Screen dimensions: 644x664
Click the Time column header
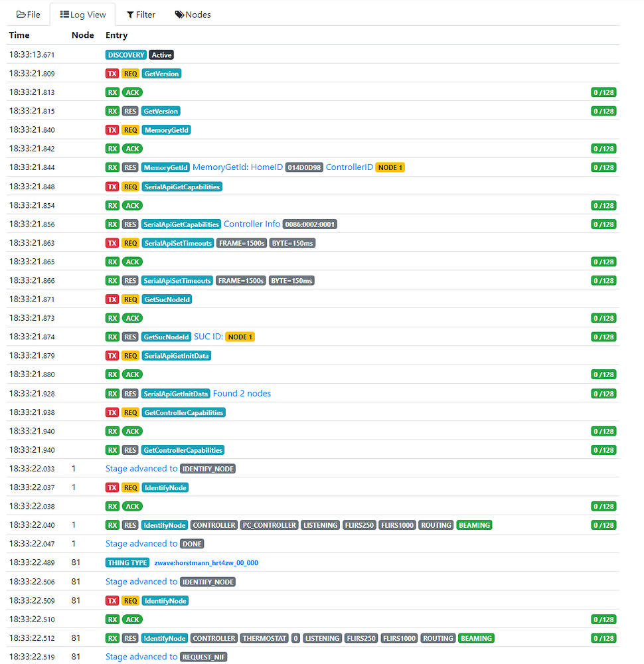(x=19, y=35)
